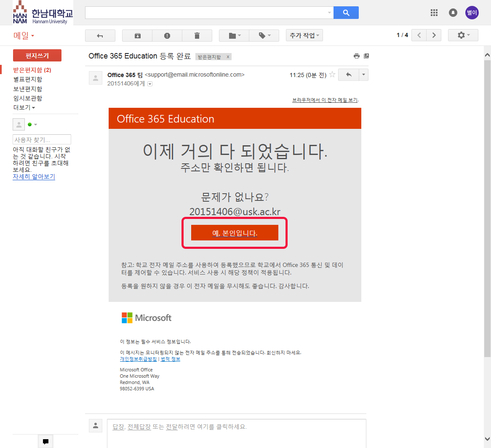Viewport: 491px width, 448px height.
Task: Open email in a new window
Action: click(x=366, y=56)
